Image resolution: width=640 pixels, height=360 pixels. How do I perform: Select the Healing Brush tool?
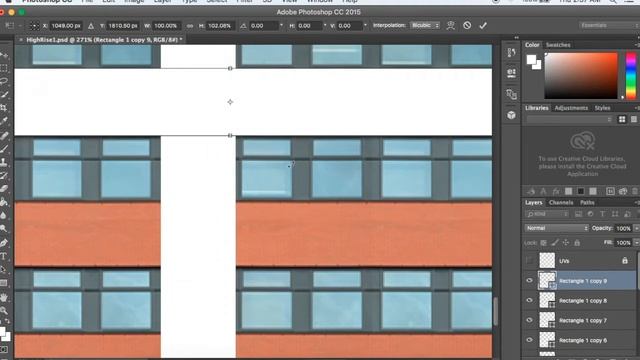(4, 135)
